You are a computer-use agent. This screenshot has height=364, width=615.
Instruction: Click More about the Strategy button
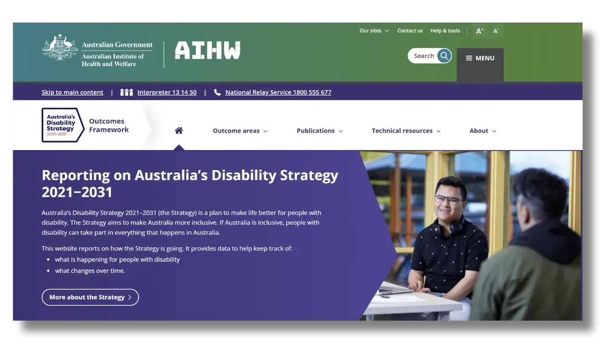tap(90, 297)
